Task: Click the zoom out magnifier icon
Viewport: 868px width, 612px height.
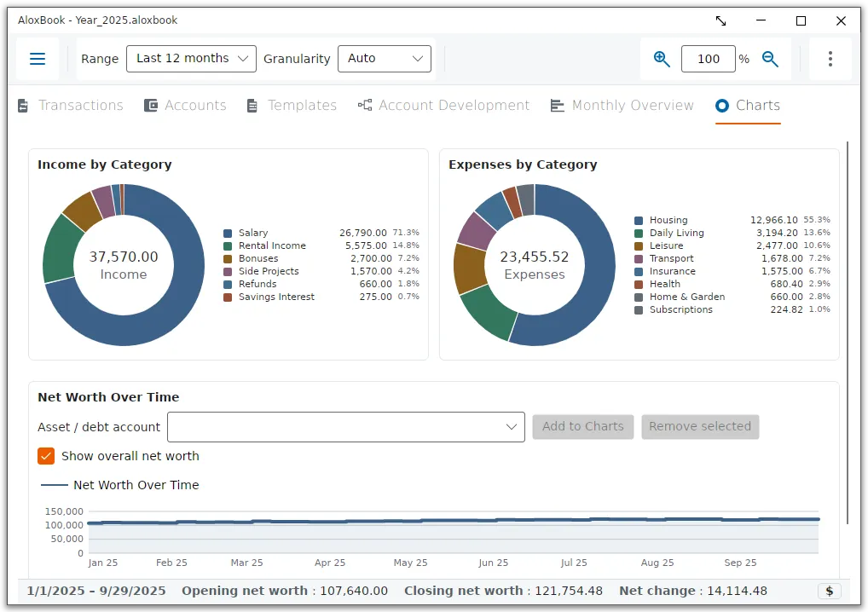Action: tap(770, 59)
